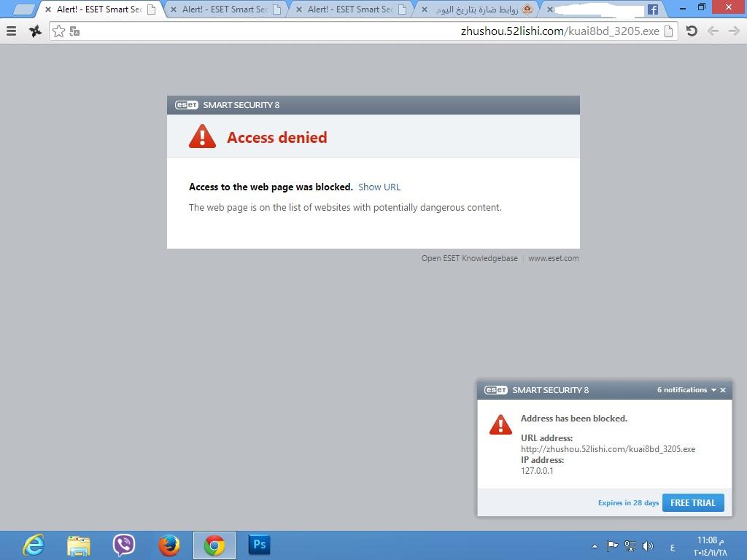This screenshot has width=747, height=560.
Task: Show hidden system tray icons
Action: [x=594, y=546]
